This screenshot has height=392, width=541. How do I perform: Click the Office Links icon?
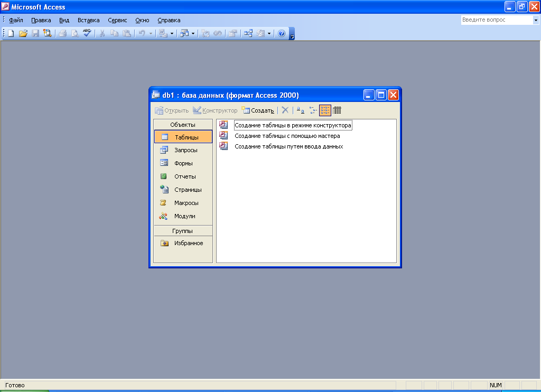pyautogui.click(x=163, y=33)
